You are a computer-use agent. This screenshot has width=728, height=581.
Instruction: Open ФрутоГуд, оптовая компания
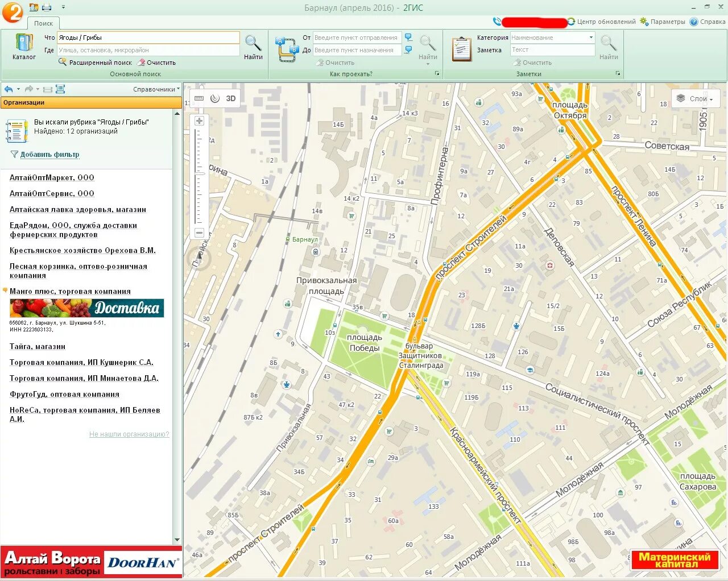(x=64, y=395)
